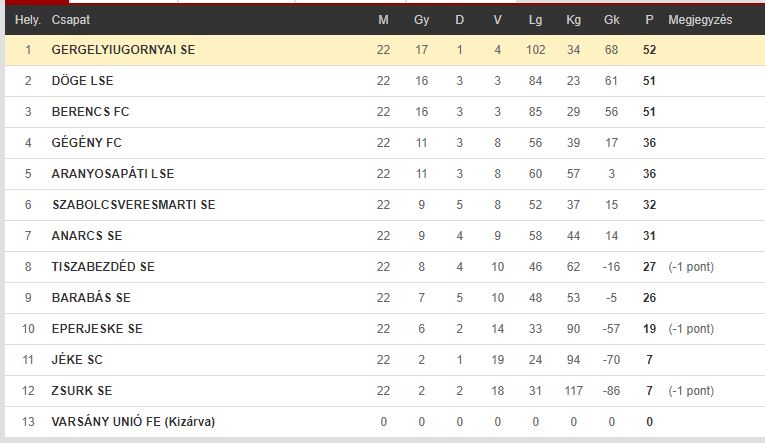765x443 pixels.
Task: Click the P points column header
Action: pyautogui.click(x=649, y=20)
